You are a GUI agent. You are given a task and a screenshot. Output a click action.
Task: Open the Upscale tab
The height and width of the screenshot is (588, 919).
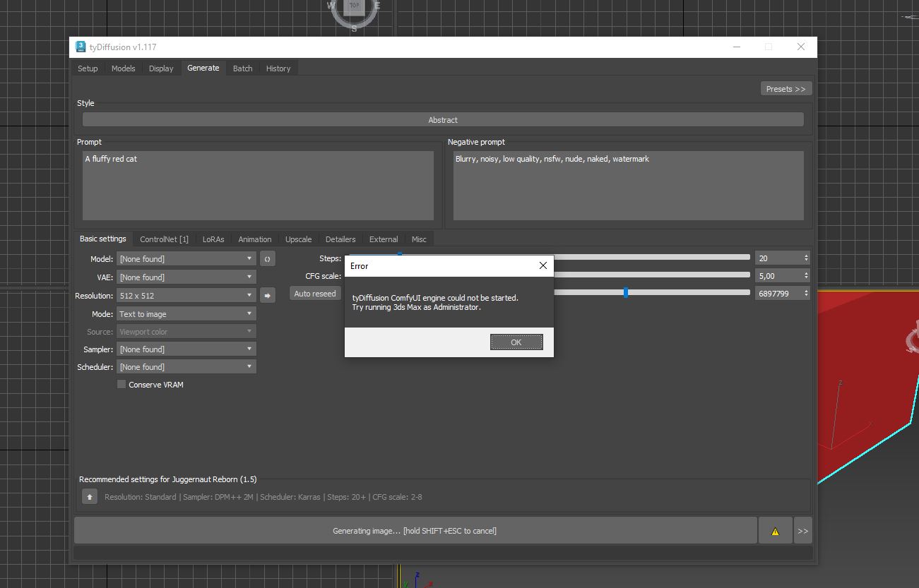click(298, 239)
